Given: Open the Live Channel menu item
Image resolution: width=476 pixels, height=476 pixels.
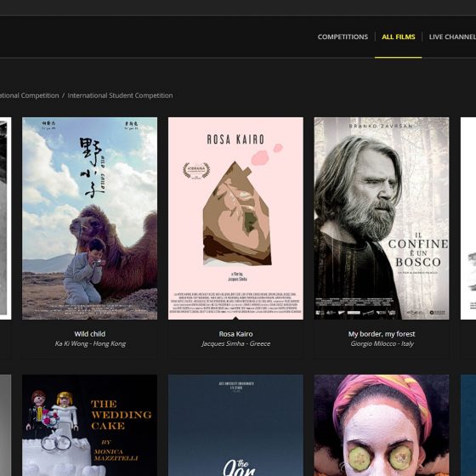Looking at the screenshot, I should click(x=452, y=37).
